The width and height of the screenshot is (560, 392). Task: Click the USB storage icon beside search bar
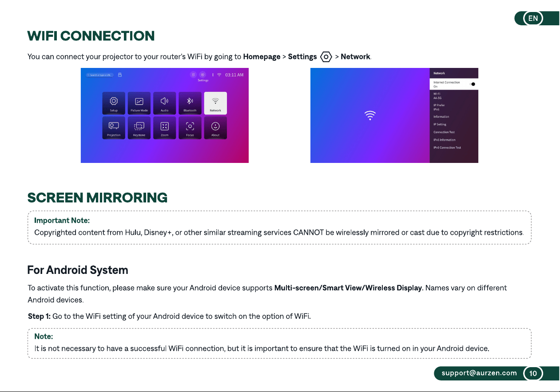pos(119,75)
